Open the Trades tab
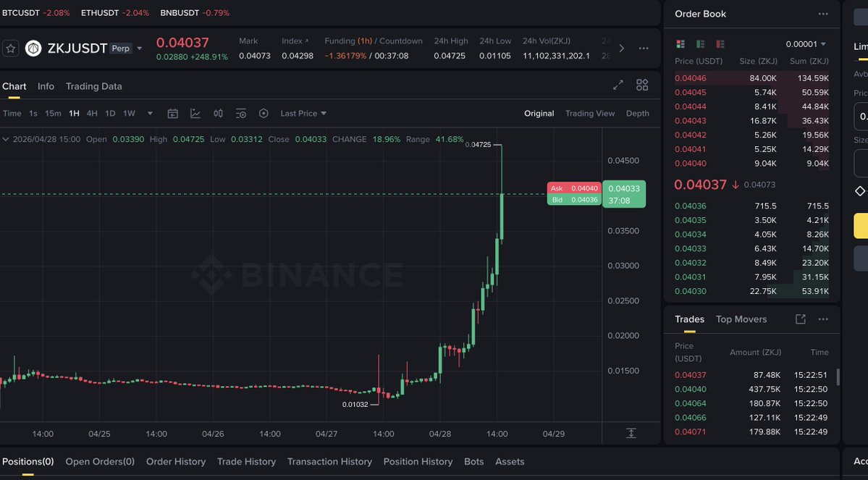The width and height of the screenshot is (868, 480). (x=689, y=319)
